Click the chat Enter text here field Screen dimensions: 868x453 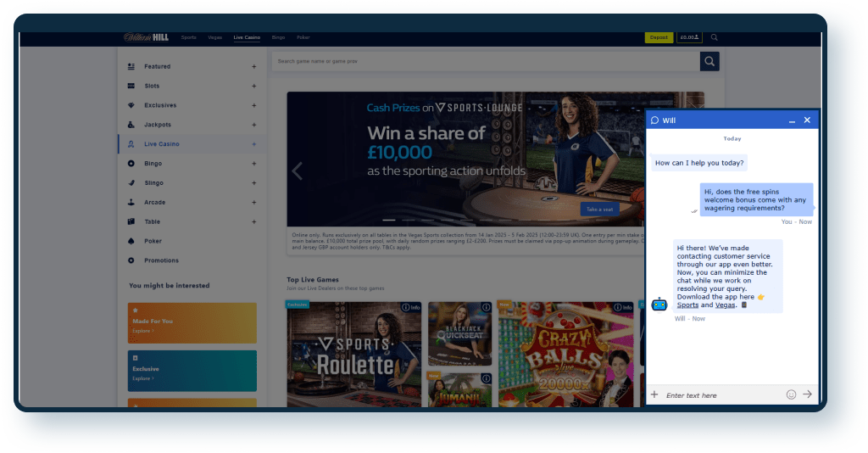[x=722, y=395]
